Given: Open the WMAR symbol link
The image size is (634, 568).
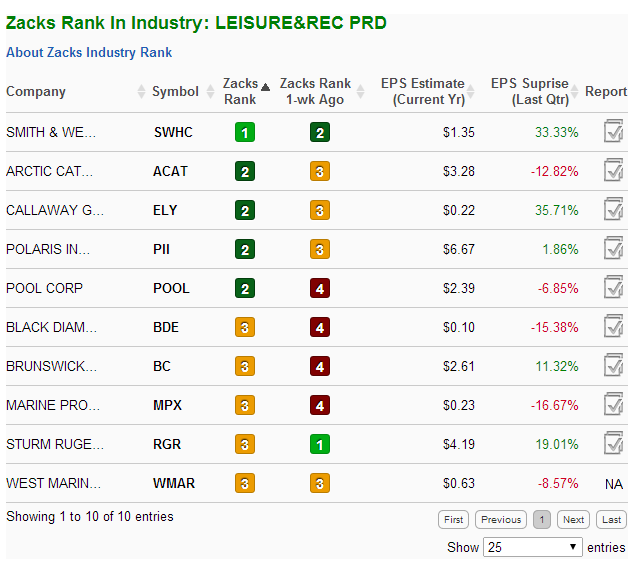Looking at the screenshot, I should pyautogui.click(x=174, y=484).
